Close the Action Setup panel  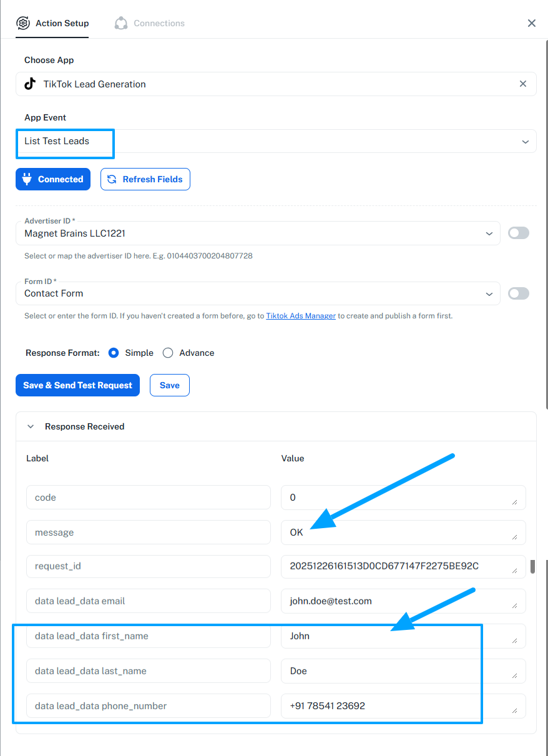pyautogui.click(x=532, y=23)
